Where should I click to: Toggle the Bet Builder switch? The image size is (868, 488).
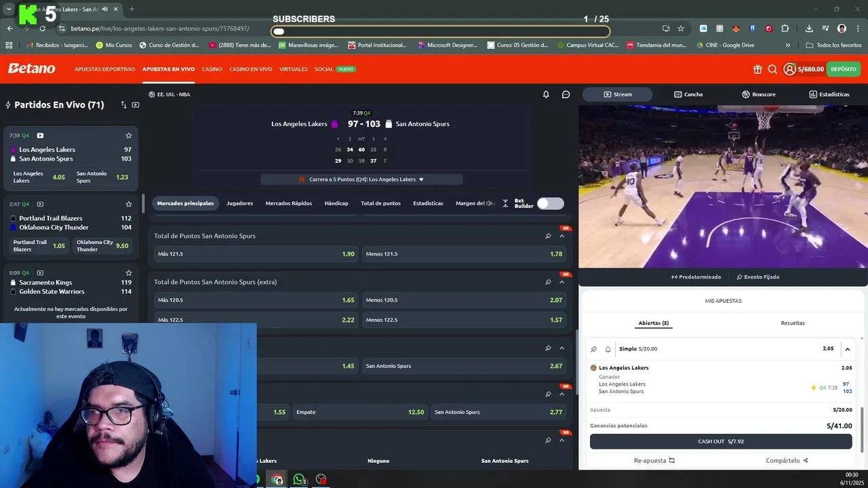tap(551, 203)
